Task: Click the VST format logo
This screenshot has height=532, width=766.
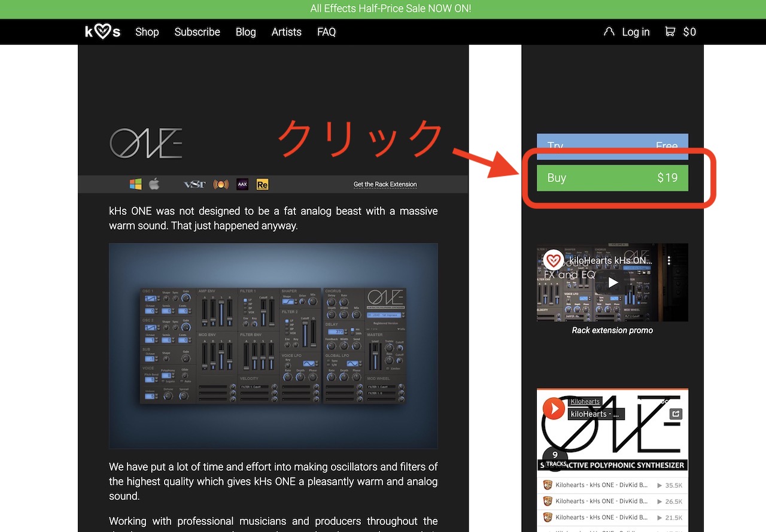Action: coord(194,184)
